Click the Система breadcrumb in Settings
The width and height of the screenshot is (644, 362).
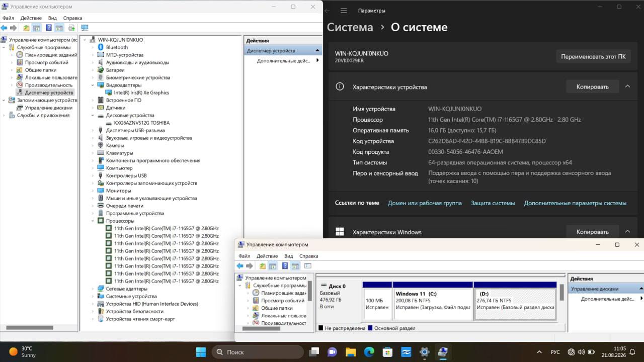pyautogui.click(x=350, y=27)
